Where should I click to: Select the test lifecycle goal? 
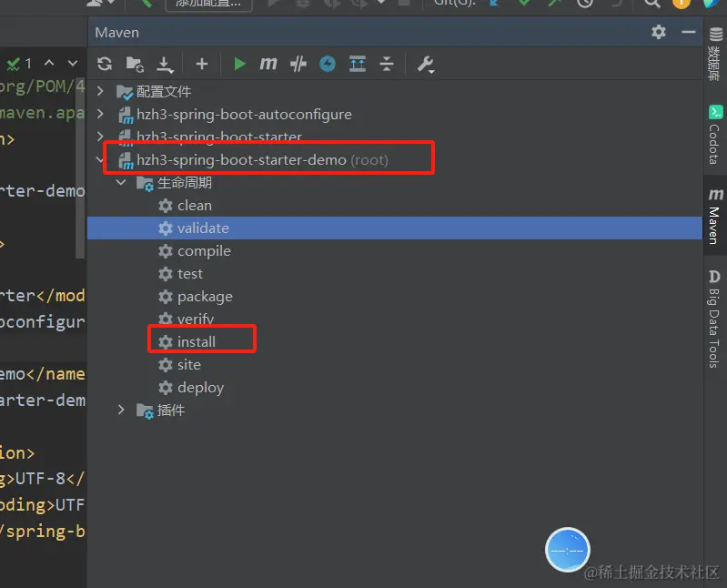[x=181, y=274]
